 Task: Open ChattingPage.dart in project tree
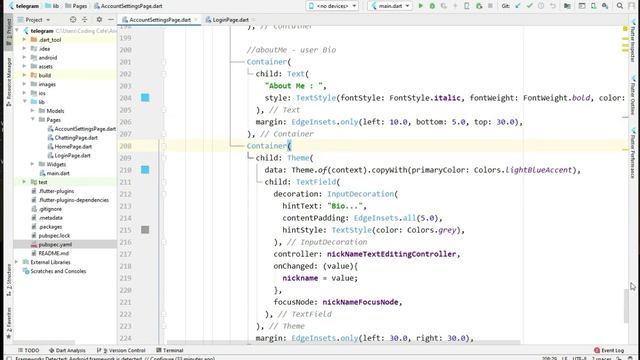76,138
